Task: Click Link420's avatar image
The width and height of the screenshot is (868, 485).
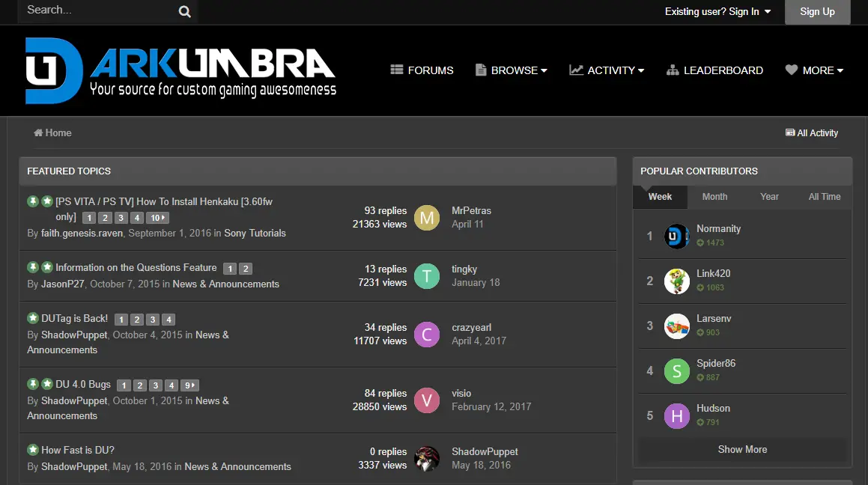Action: click(x=677, y=281)
